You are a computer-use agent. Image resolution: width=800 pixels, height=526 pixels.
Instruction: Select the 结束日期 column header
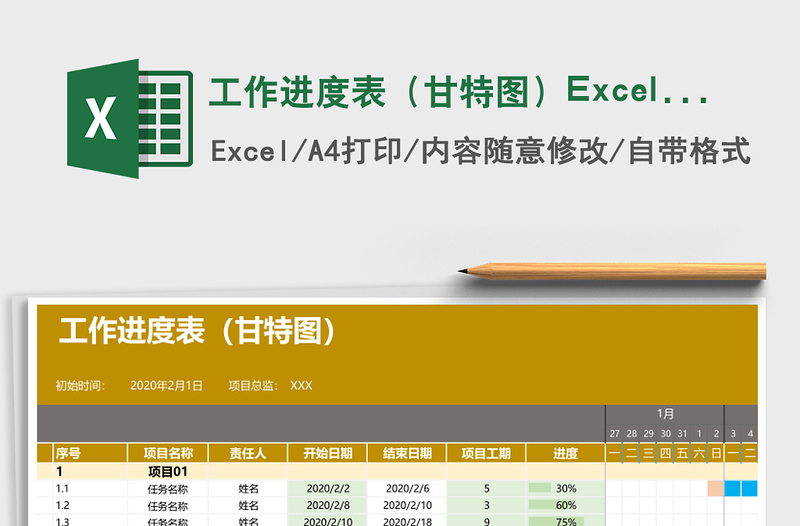[x=407, y=453]
